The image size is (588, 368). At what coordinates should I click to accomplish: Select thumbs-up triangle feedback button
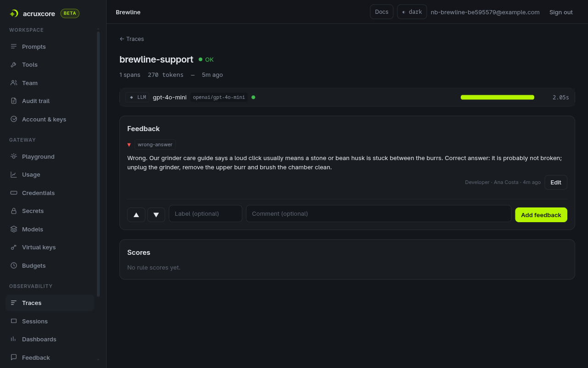136,215
